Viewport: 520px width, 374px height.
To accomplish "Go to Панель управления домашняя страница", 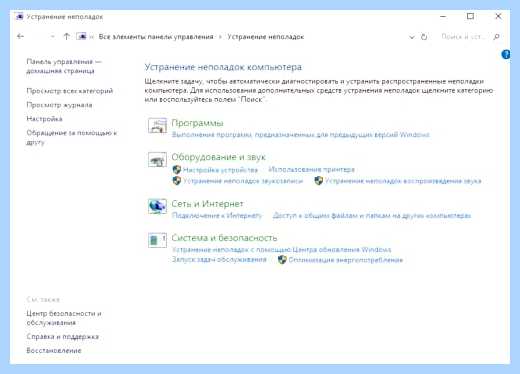I will [x=64, y=66].
